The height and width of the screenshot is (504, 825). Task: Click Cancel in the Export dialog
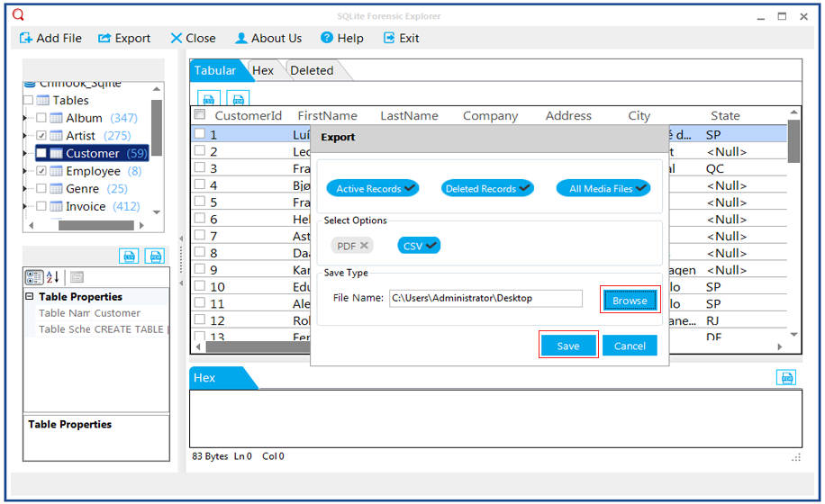(630, 346)
